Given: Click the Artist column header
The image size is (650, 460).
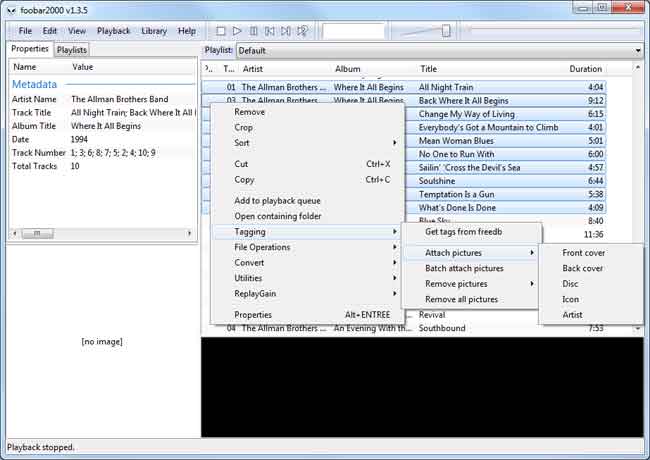Looking at the screenshot, I should (x=285, y=69).
